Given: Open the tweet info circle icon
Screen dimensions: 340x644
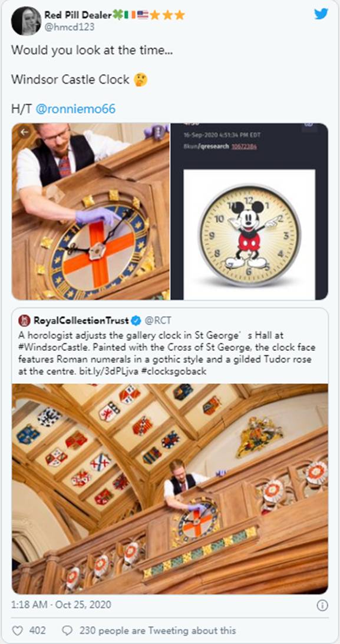Looking at the screenshot, I should 322,605.
